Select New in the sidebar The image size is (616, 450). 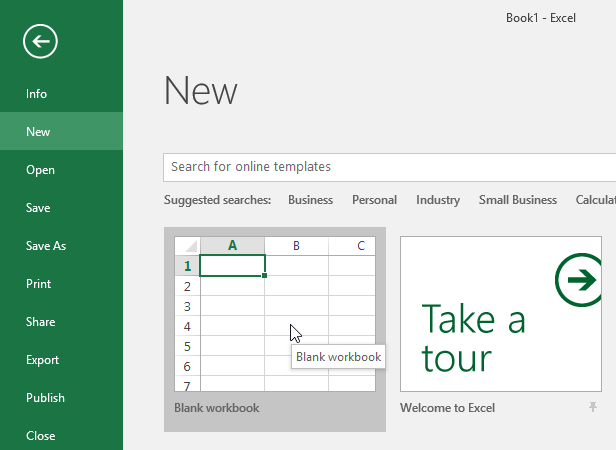(38, 132)
